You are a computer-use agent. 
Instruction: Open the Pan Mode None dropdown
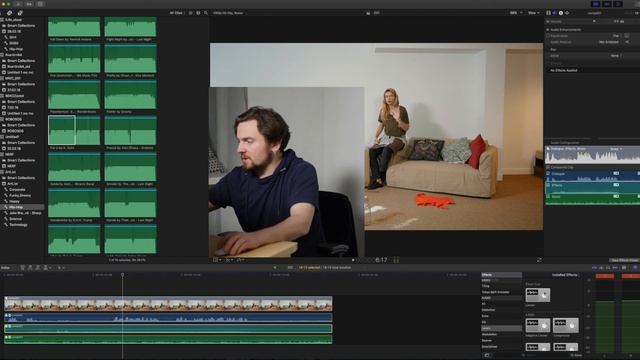616,56
